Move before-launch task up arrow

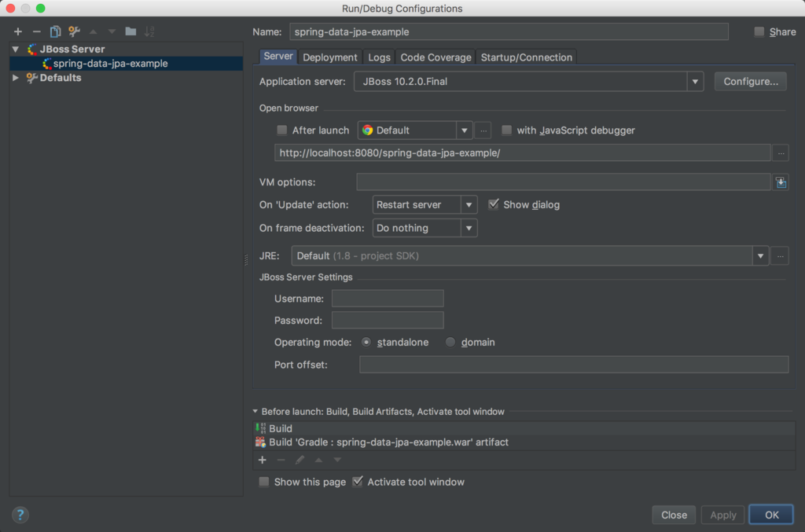[319, 460]
